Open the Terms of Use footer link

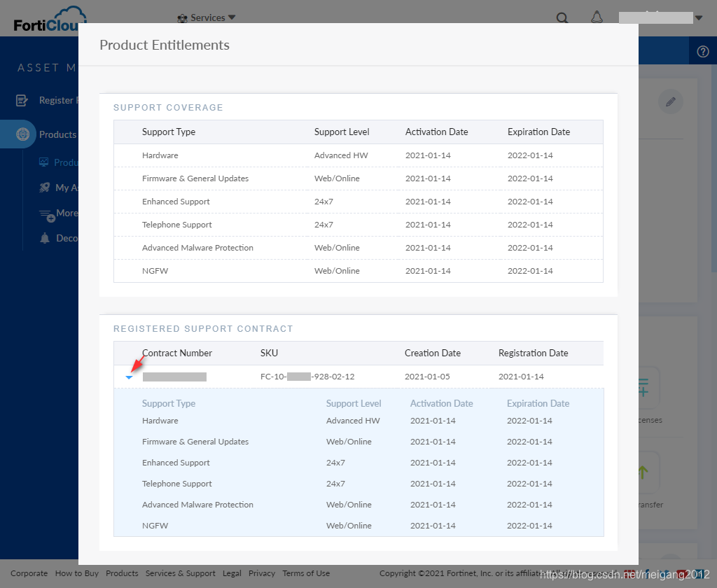306,573
